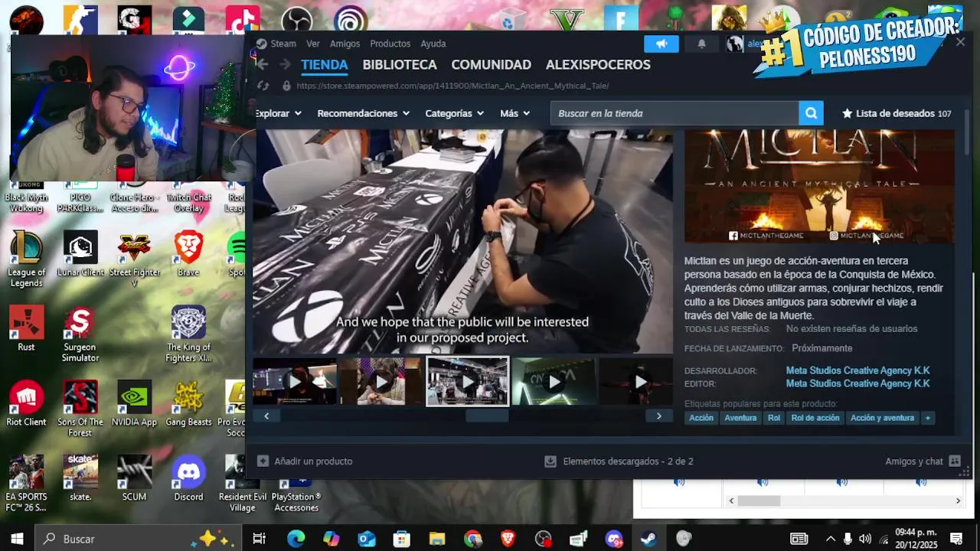Click the Google Chrome taskbar icon
This screenshot has width=980, height=551.
[x=472, y=539]
